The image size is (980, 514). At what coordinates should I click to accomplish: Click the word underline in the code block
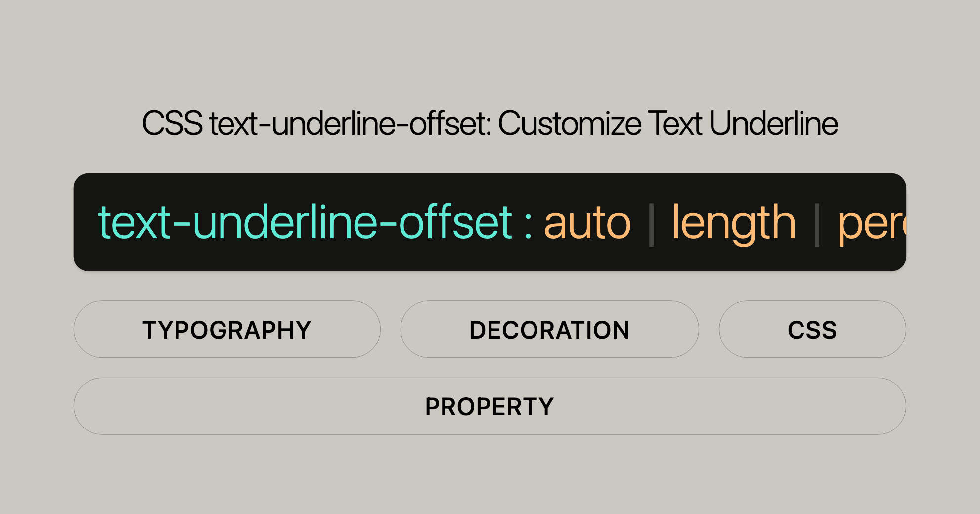coord(285,223)
